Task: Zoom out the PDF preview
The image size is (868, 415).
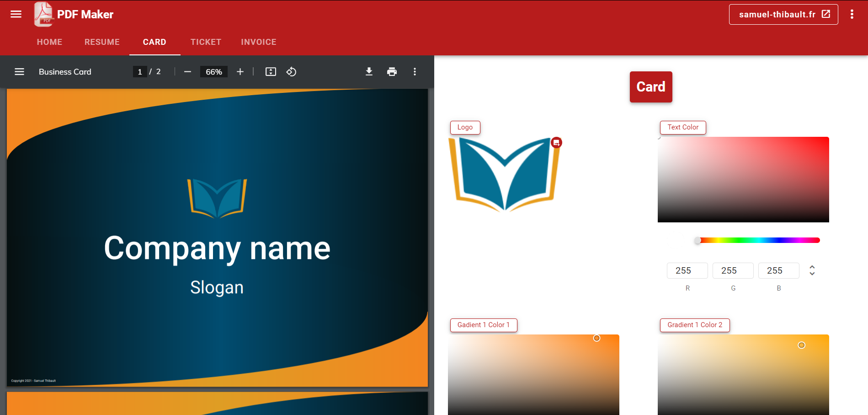Action: (x=187, y=72)
